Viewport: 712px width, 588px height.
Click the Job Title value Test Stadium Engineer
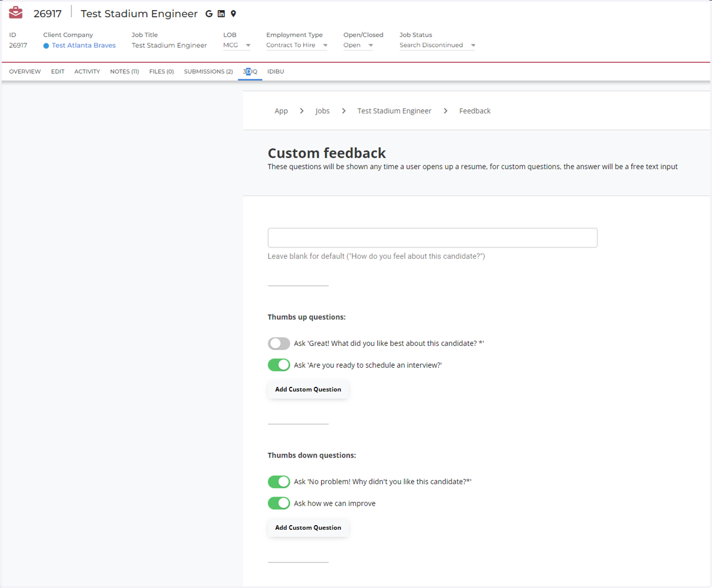click(x=169, y=45)
